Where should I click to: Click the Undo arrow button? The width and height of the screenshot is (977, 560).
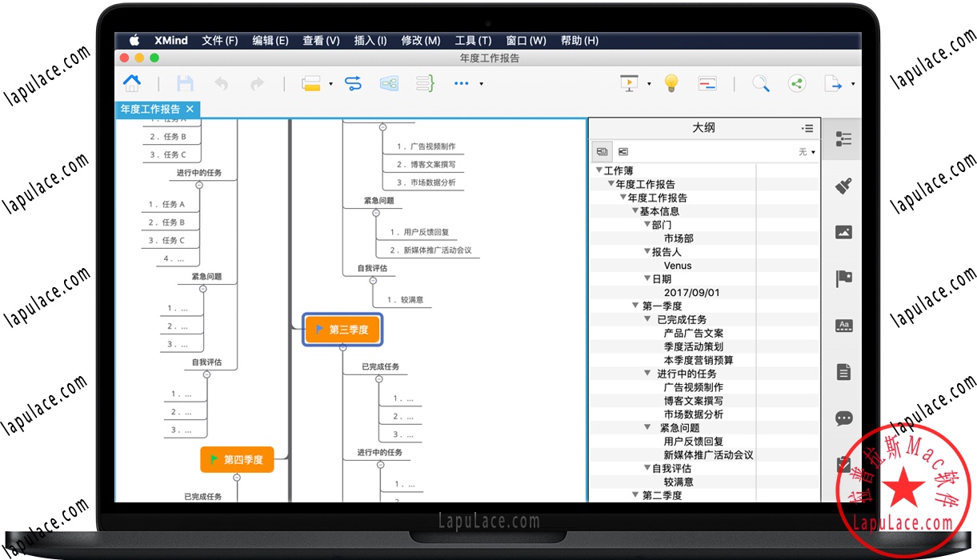(x=221, y=83)
